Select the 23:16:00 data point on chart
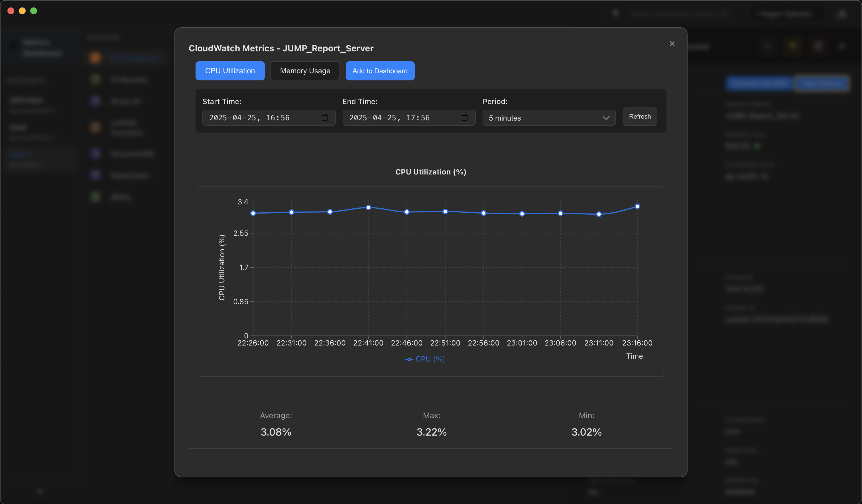The height and width of the screenshot is (504, 862). coord(637,206)
